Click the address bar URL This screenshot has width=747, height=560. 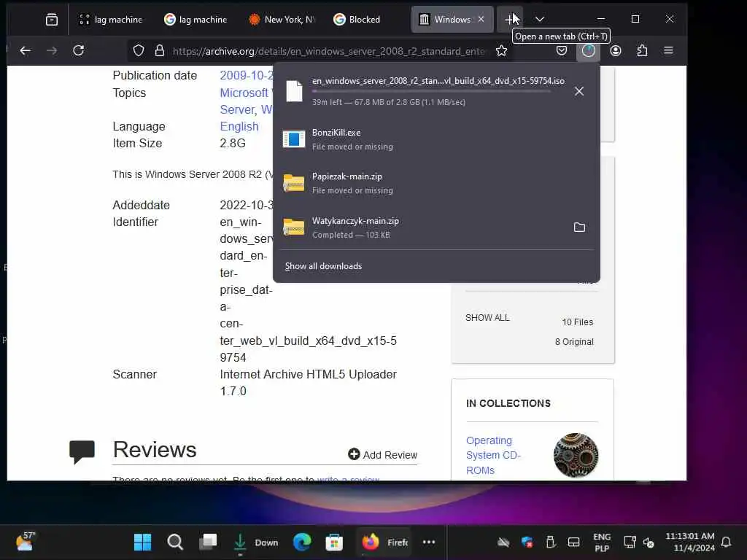(x=329, y=51)
